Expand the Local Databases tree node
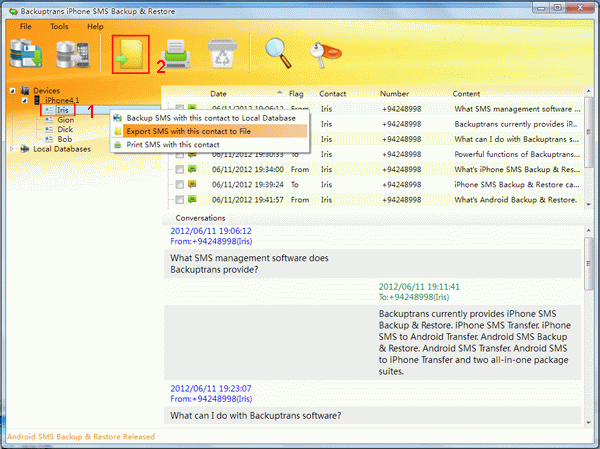The image size is (600, 449). click(12, 149)
